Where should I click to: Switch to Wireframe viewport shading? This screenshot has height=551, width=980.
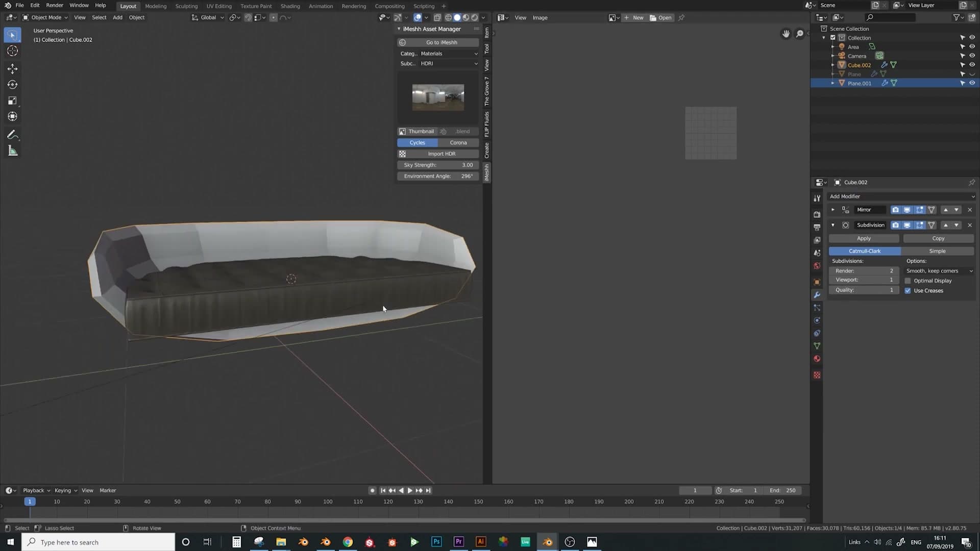[448, 17]
